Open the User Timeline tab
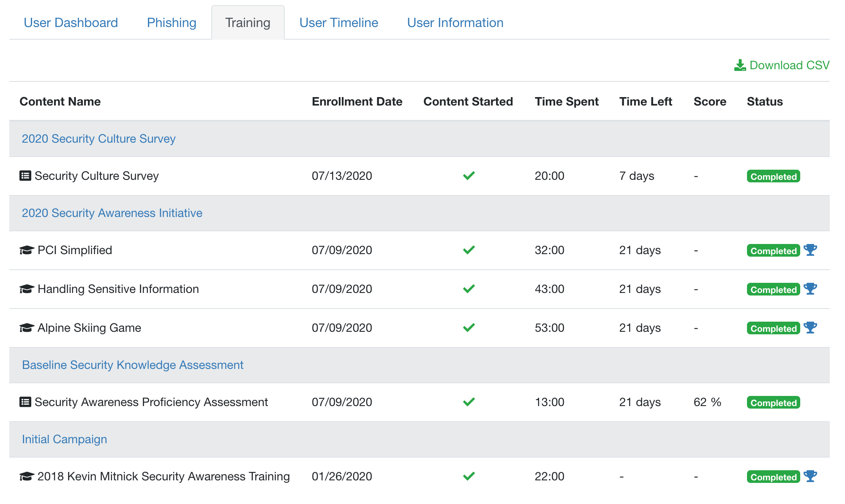Viewport: 845px width, 504px height. pos(339,23)
